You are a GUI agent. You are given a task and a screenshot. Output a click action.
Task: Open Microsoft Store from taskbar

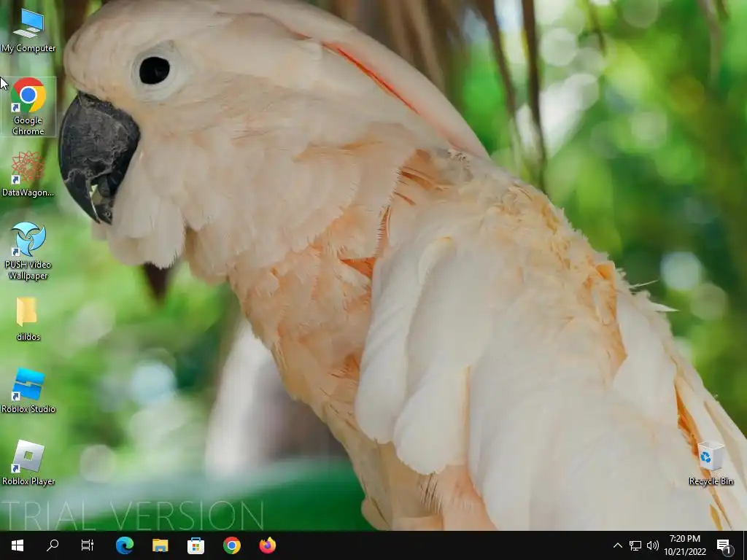pos(196,545)
